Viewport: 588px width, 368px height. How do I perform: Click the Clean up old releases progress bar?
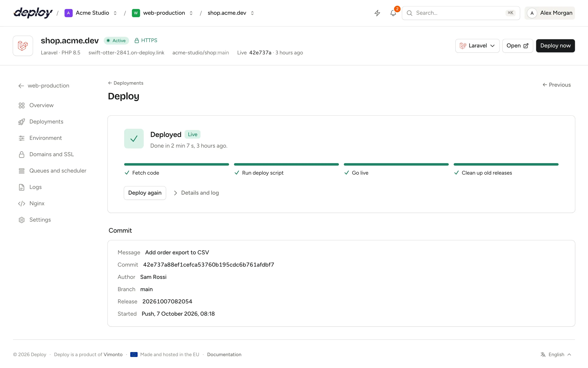[506, 164]
